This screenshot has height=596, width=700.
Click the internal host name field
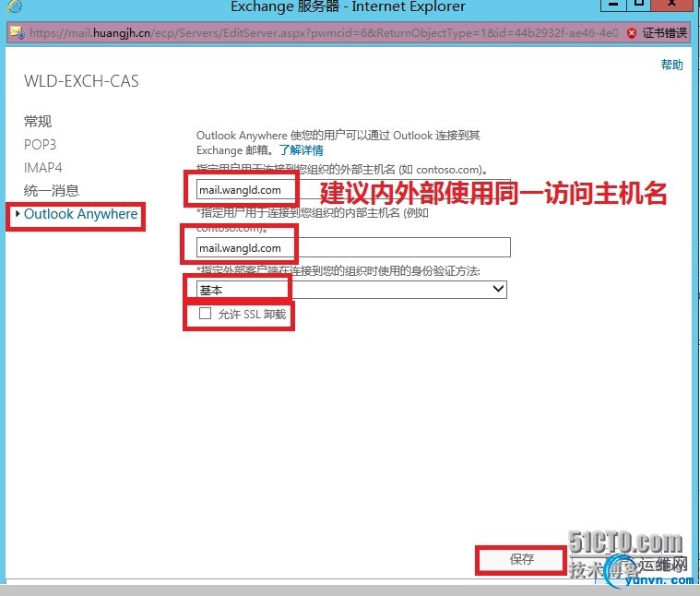click(x=353, y=247)
